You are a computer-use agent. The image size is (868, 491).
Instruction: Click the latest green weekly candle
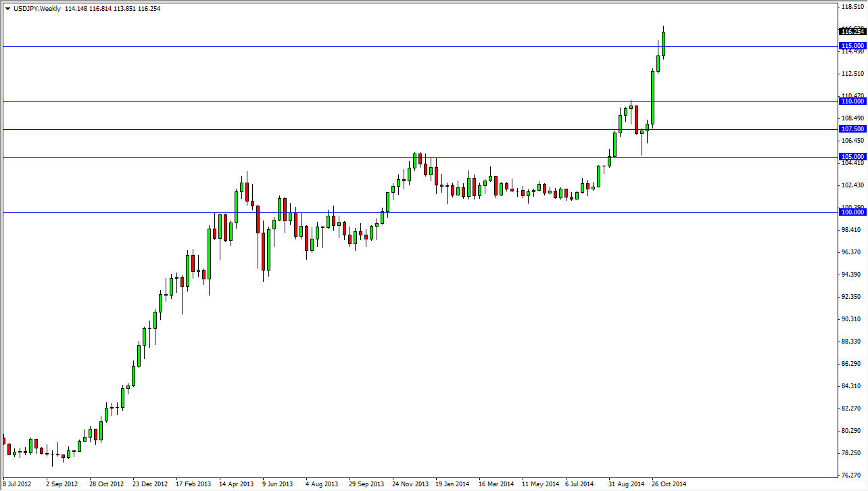click(664, 43)
